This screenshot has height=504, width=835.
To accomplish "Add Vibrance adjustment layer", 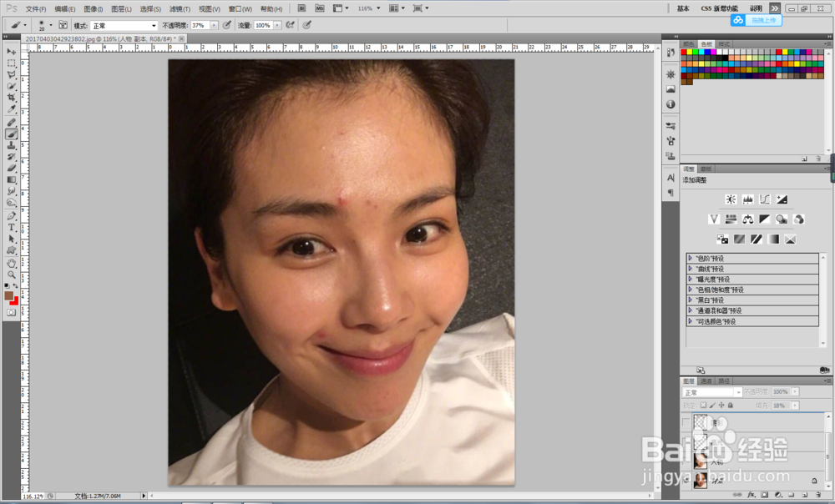I will click(714, 219).
